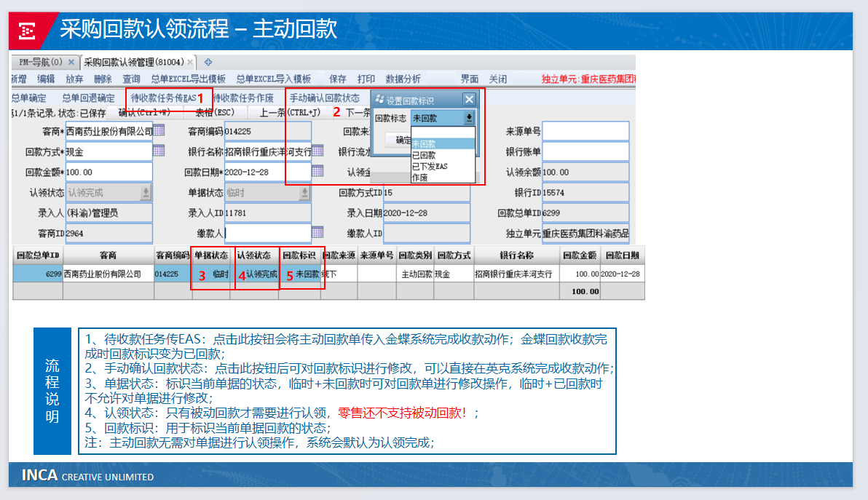Select the 2020-12-28 cell in the table
This screenshot has height=500, width=868.
(x=622, y=274)
